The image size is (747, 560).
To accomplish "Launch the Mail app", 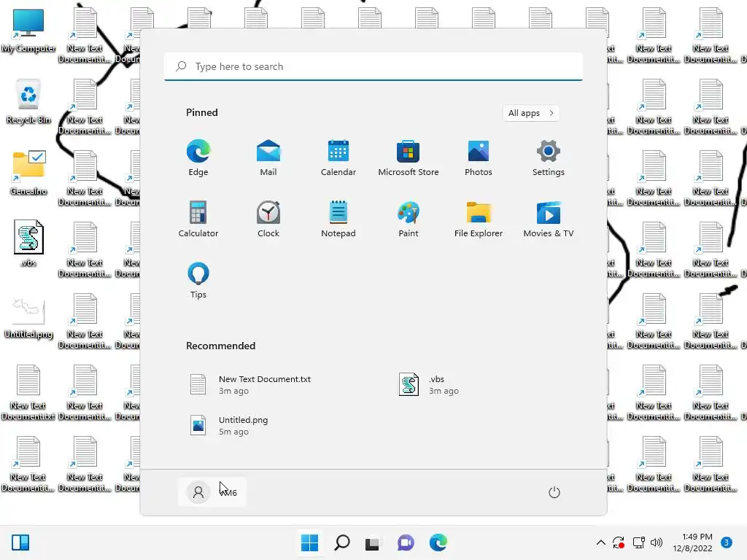I will (268, 157).
